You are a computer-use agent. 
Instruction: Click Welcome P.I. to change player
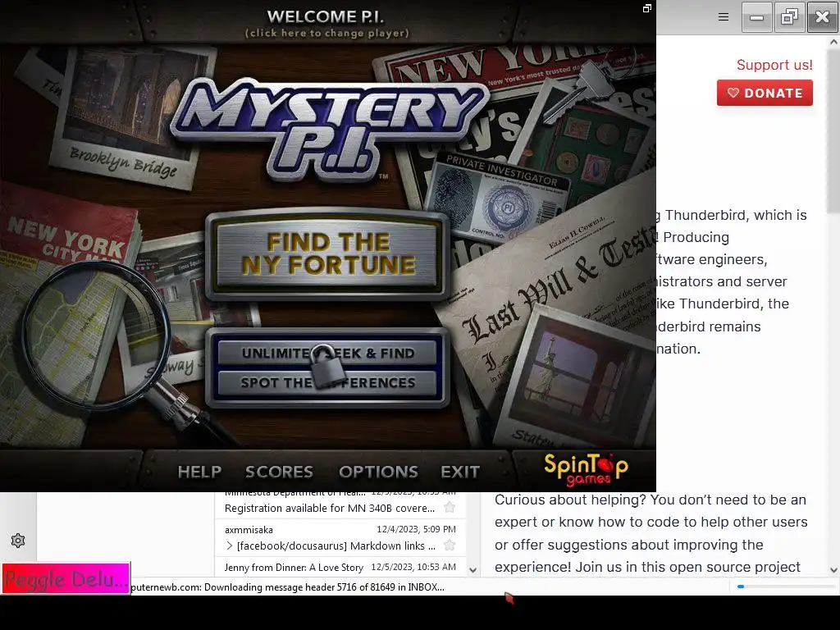tap(326, 24)
